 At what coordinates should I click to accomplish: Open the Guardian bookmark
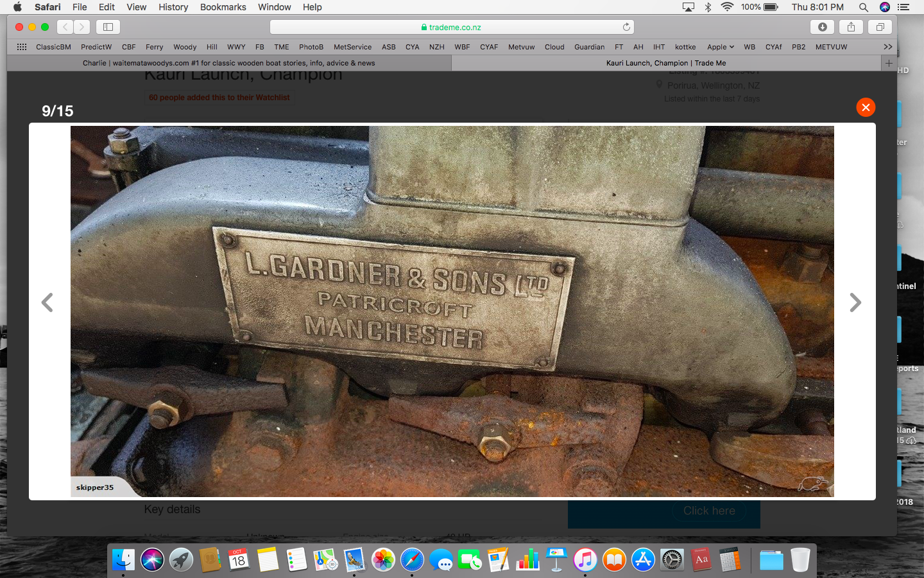[589, 47]
